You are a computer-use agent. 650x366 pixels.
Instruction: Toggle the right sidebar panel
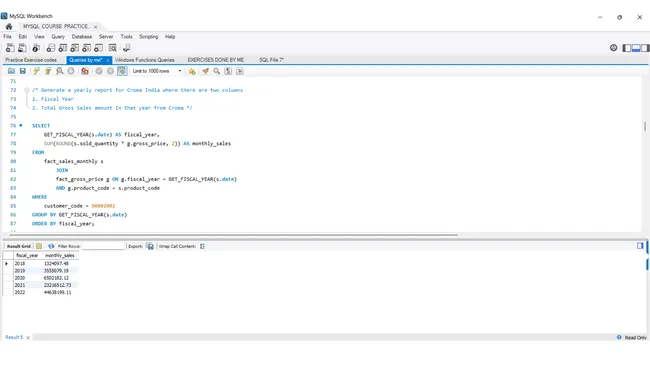(x=645, y=48)
